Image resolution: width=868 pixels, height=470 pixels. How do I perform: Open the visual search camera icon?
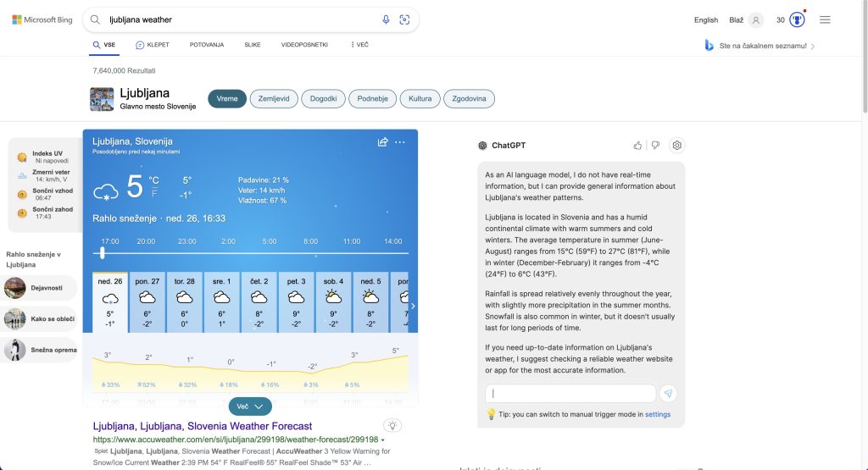pos(404,20)
